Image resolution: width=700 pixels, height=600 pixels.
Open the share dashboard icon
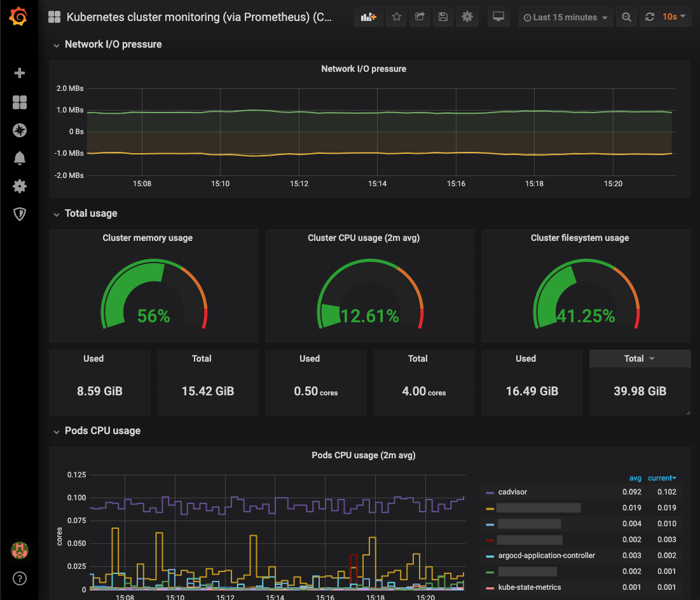[x=420, y=17]
